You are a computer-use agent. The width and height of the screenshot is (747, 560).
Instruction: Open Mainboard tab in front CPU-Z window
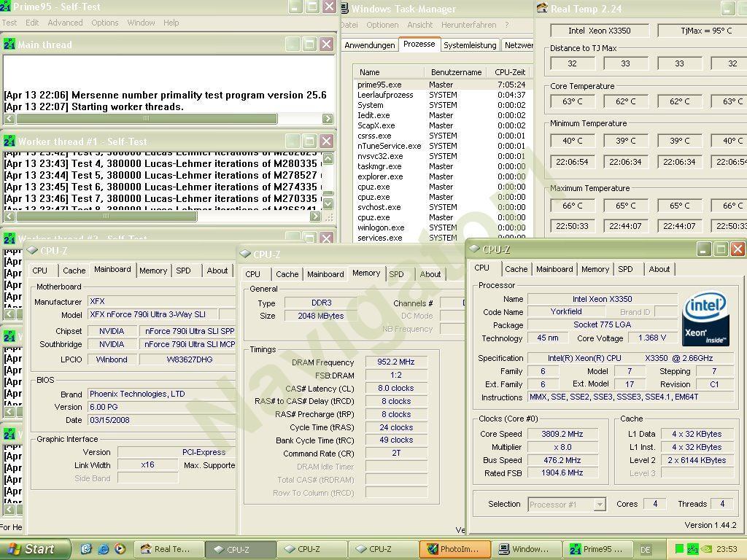coord(554,269)
